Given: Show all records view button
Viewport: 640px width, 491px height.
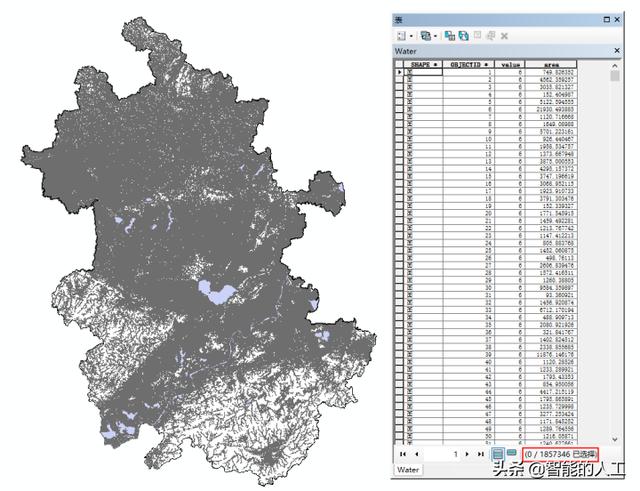Looking at the screenshot, I should click(x=498, y=453).
